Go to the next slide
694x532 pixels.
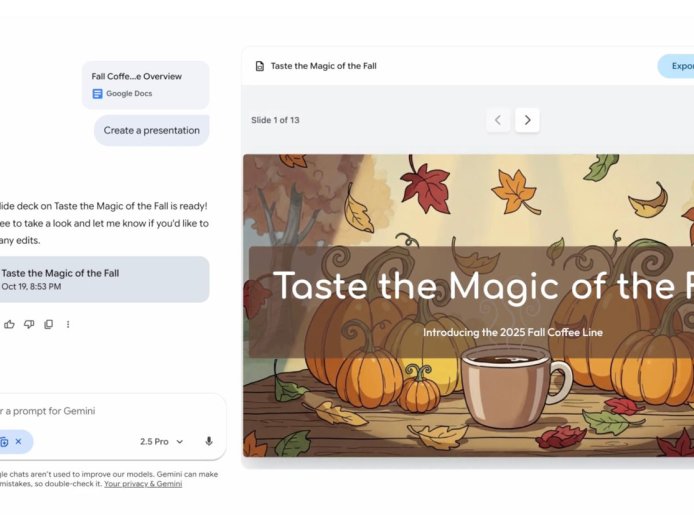527,120
